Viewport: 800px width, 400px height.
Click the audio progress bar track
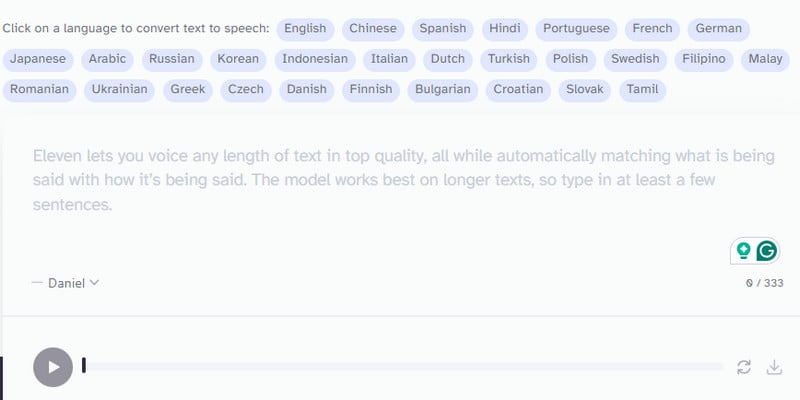click(403, 367)
